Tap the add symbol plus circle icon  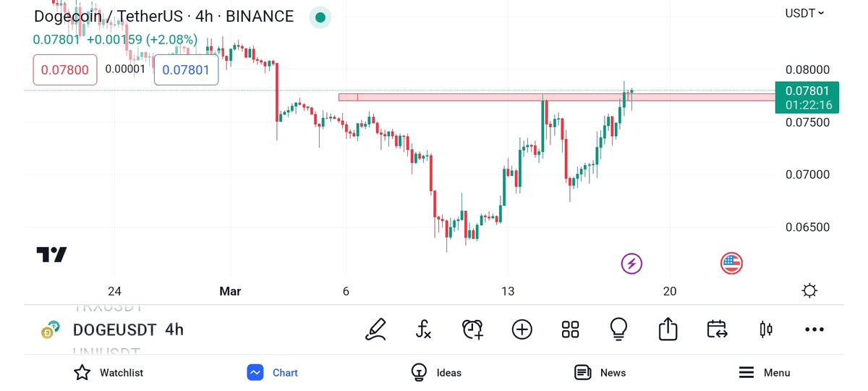522,329
